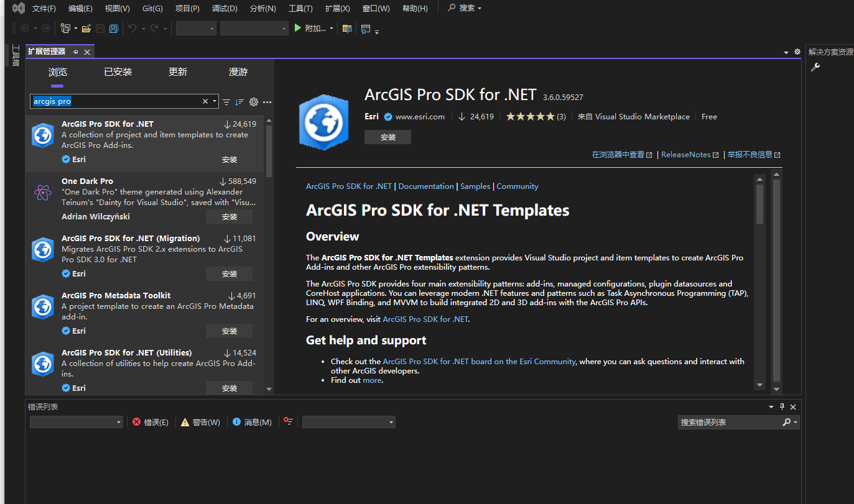Open the Samples link
The image size is (854, 504).
click(475, 186)
